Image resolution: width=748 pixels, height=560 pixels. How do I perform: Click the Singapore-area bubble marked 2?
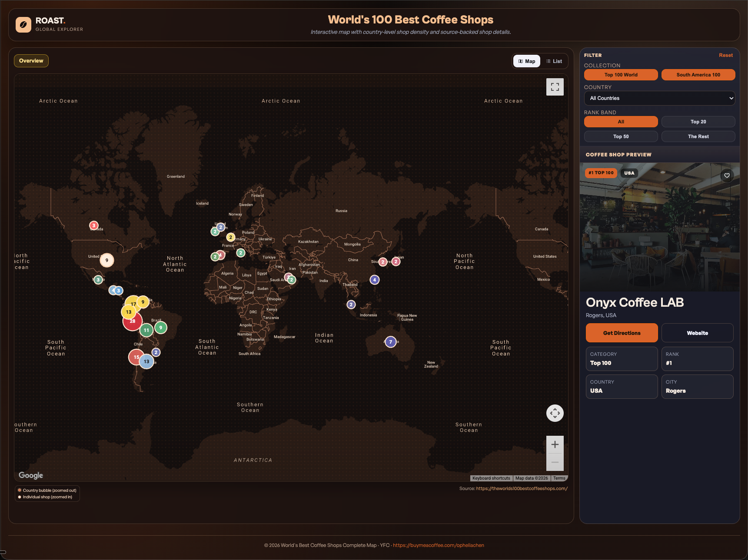[351, 305]
